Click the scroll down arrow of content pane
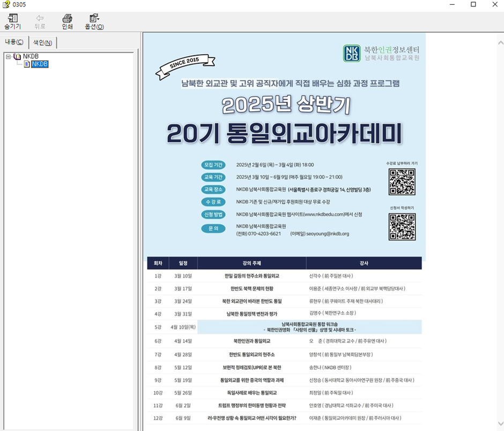The width and height of the screenshot is (504, 431). [x=500, y=423]
